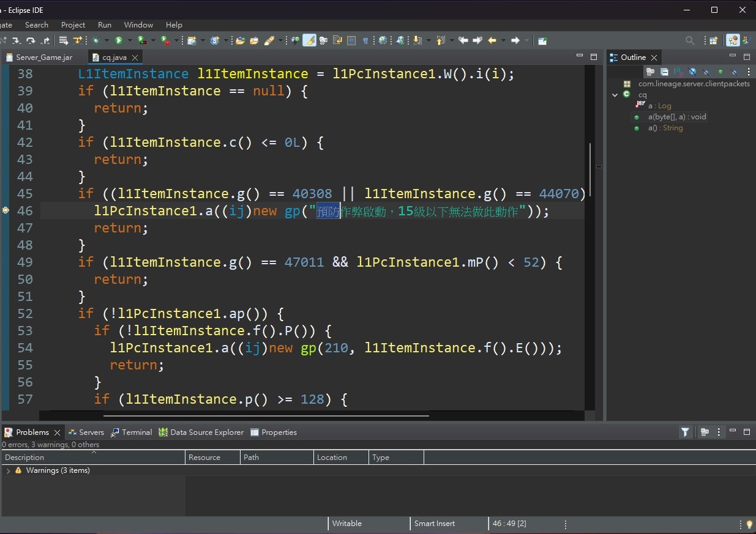Click the New Java Class icon

click(x=215, y=40)
